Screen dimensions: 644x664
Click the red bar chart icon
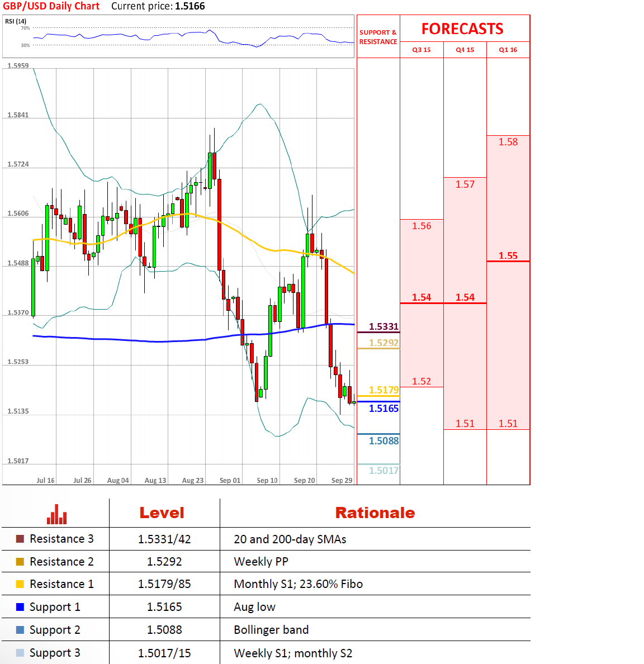point(57,514)
